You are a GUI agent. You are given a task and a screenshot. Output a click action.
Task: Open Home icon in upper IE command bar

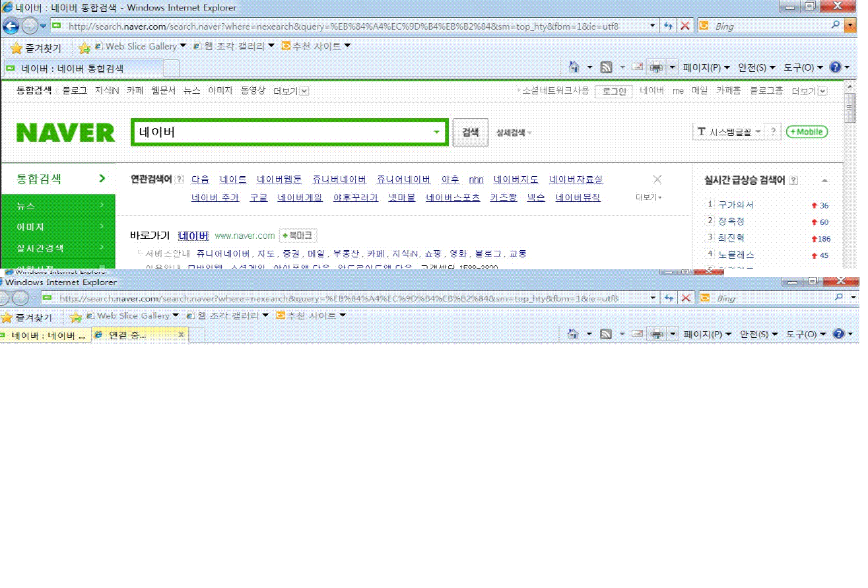574,67
